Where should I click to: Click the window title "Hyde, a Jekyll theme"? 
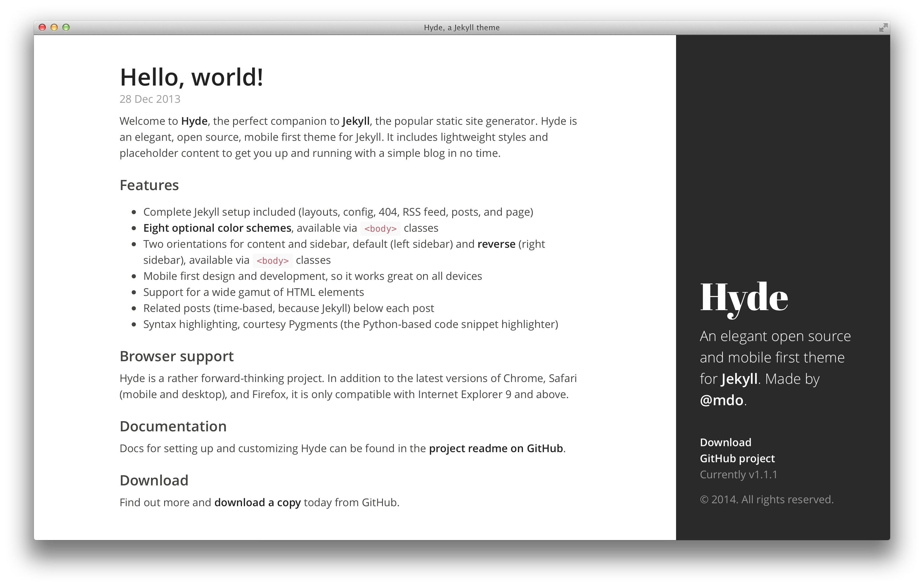[462, 28]
